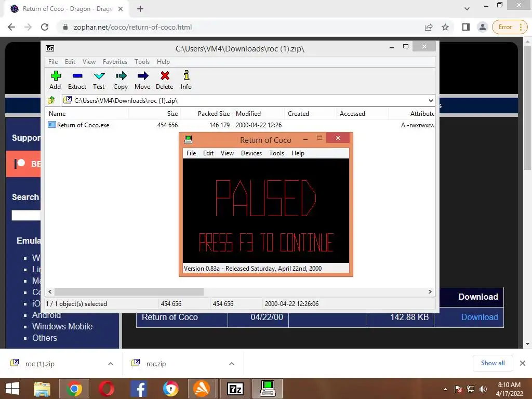The height and width of the screenshot is (399, 532).
Task: Show hidden system tray icons arrow
Action: tap(445, 389)
